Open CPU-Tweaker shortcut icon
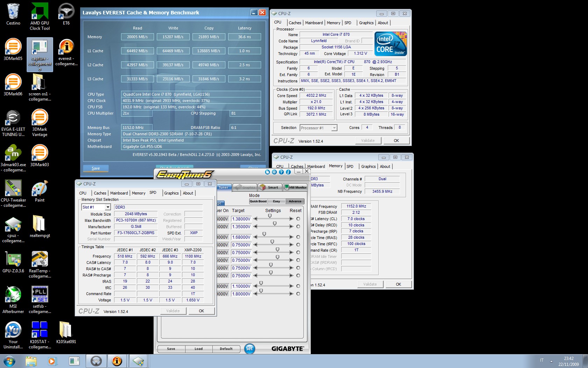The height and width of the screenshot is (368, 588). coord(13,194)
